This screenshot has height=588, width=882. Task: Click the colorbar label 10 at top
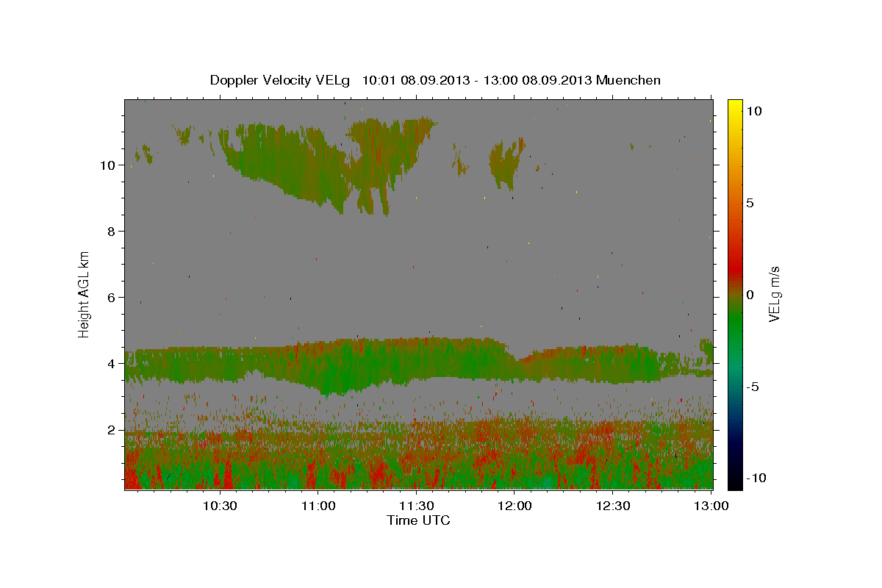click(755, 111)
